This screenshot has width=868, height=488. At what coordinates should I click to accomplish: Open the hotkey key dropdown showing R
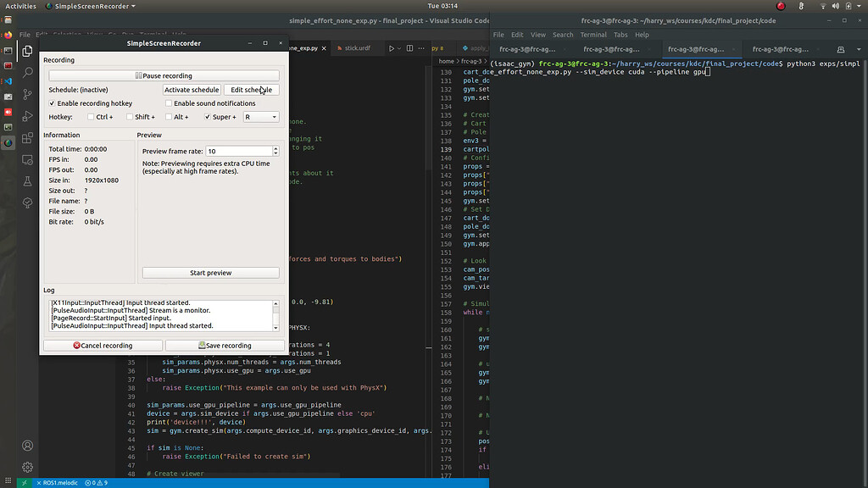pos(261,117)
